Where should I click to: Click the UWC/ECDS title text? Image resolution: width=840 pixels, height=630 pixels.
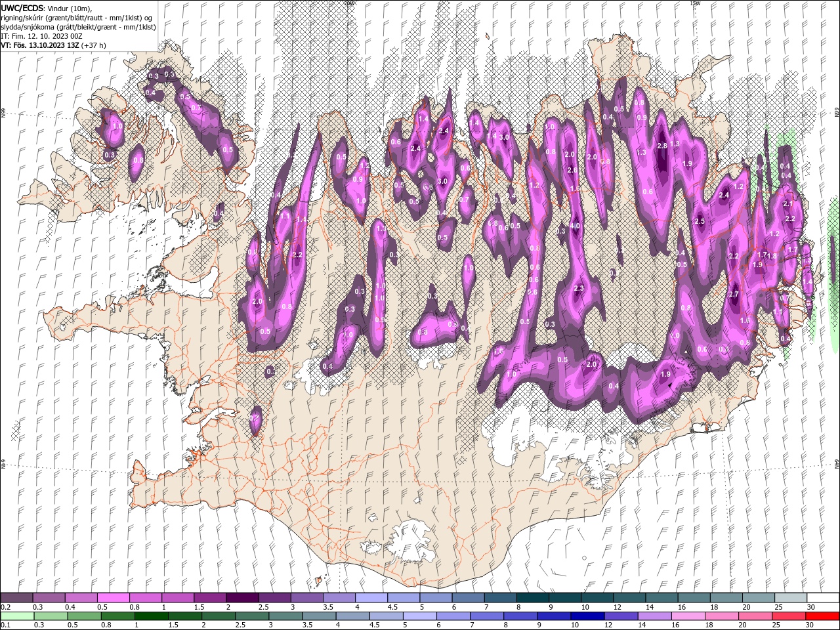pos(22,7)
